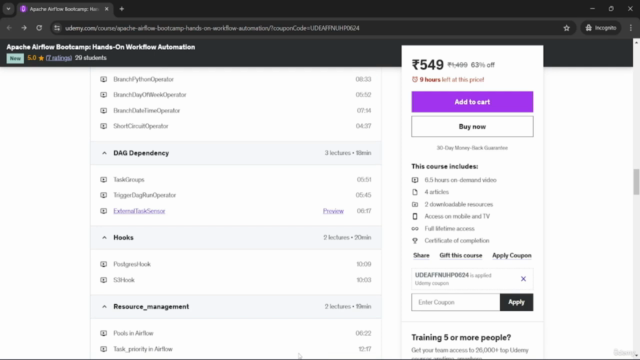
Task: Click the video icon beside BranchPythonOperator
Action: tap(104, 79)
